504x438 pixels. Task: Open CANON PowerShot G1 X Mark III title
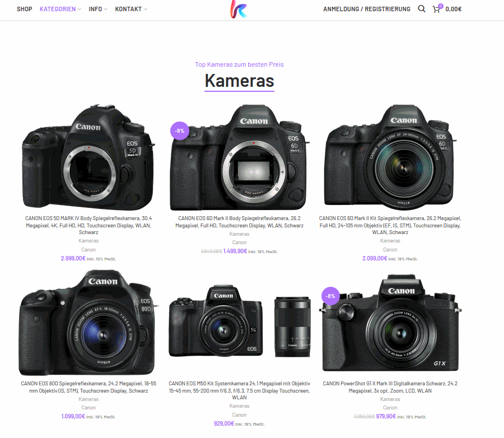[390, 387]
